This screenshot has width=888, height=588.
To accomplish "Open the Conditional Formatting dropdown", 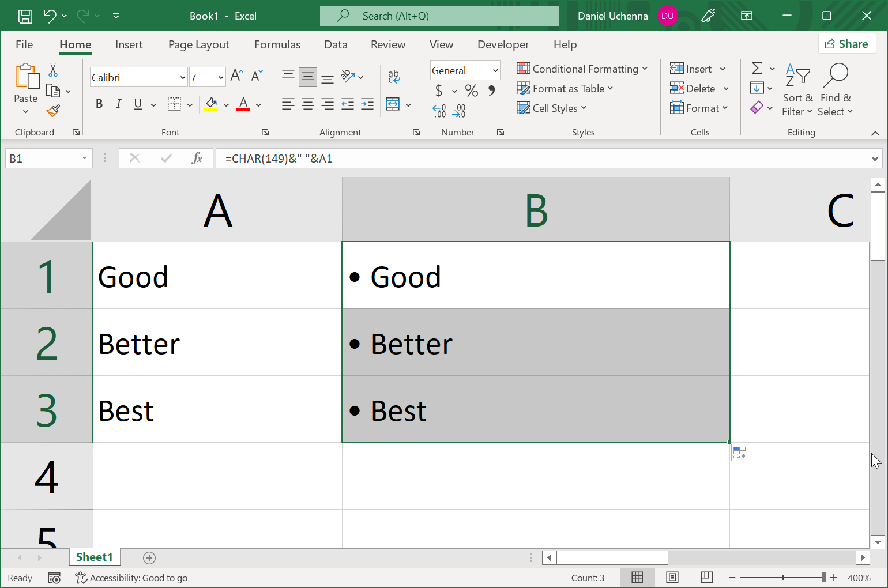I will point(582,69).
